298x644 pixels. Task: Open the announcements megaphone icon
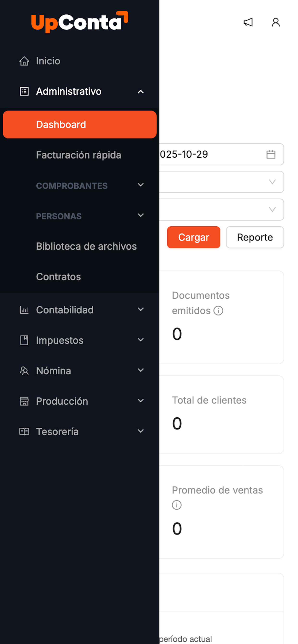(248, 22)
